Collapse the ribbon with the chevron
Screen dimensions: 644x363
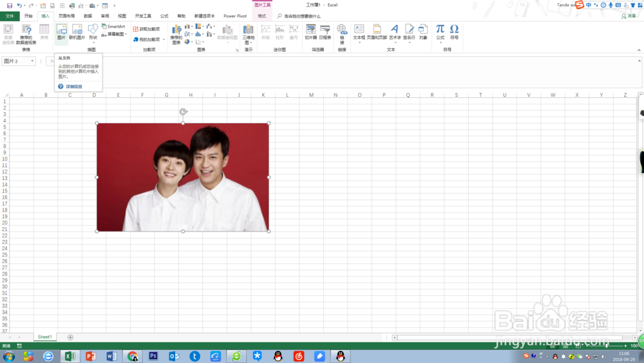pos(639,50)
